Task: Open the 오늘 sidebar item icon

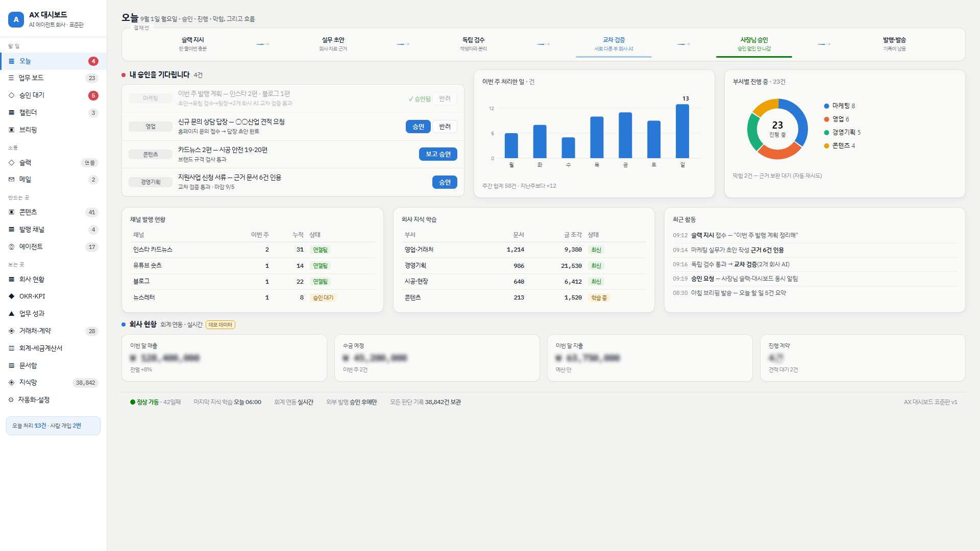Action: [x=11, y=61]
